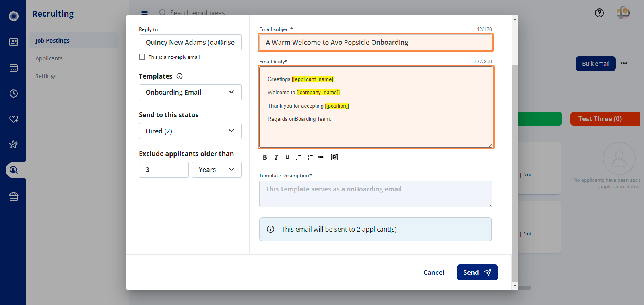The width and height of the screenshot is (644, 305).
Task: Go to Applicants in the sidebar
Action: [49, 58]
